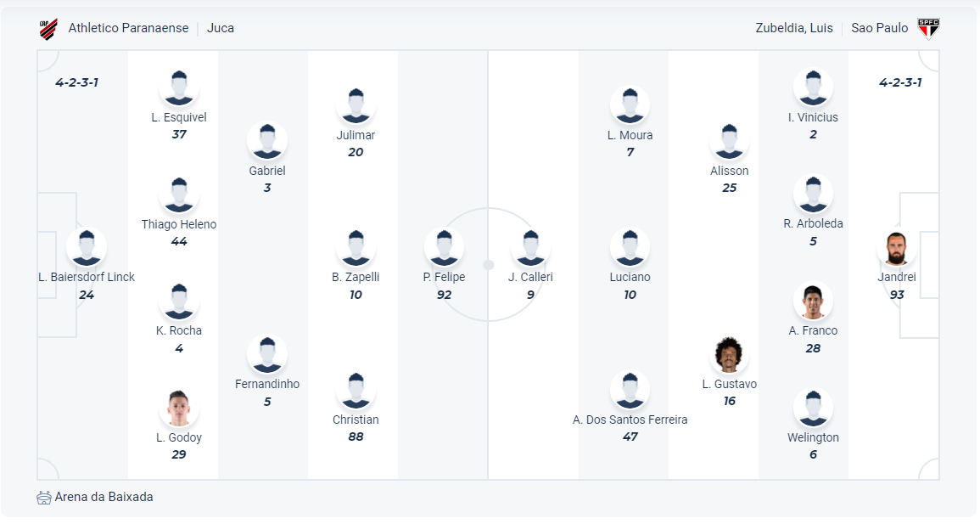Click the L. Baiersdorf Linck name label
The image size is (980, 524).
pyautogui.click(x=87, y=277)
